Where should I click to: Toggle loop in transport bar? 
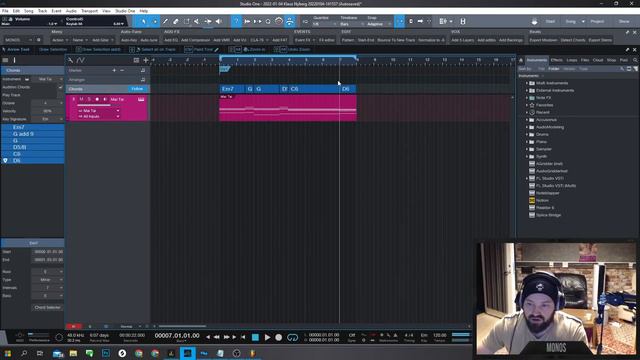click(292, 337)
